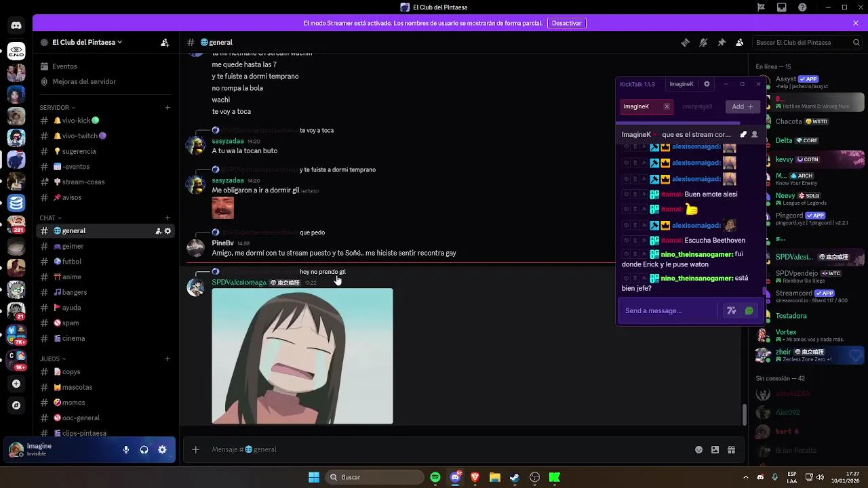Send KickTalk message with green button
The image size is (868, 488).
tap(749, 310)
